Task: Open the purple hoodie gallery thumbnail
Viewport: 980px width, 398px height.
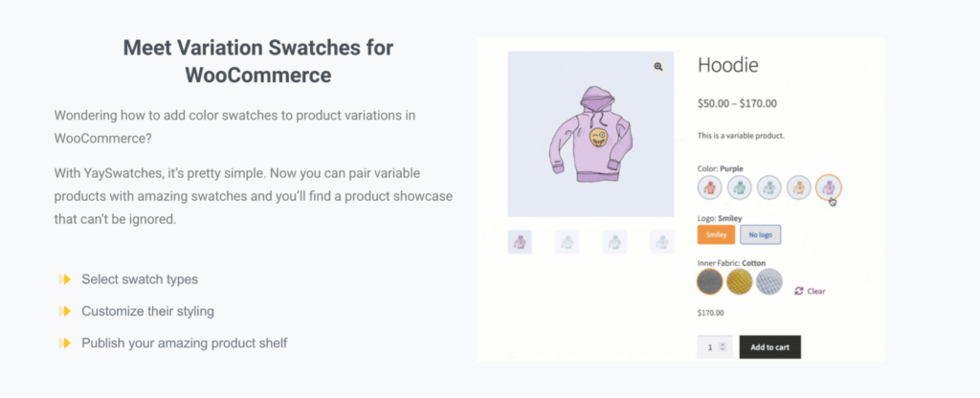Action: coord(520,242)
